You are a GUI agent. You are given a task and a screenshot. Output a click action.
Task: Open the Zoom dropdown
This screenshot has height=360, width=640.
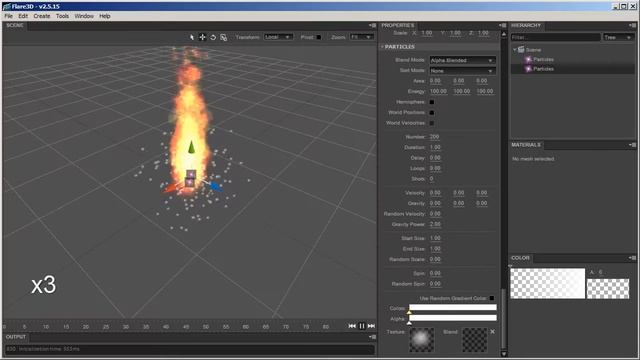pos(362,37)
